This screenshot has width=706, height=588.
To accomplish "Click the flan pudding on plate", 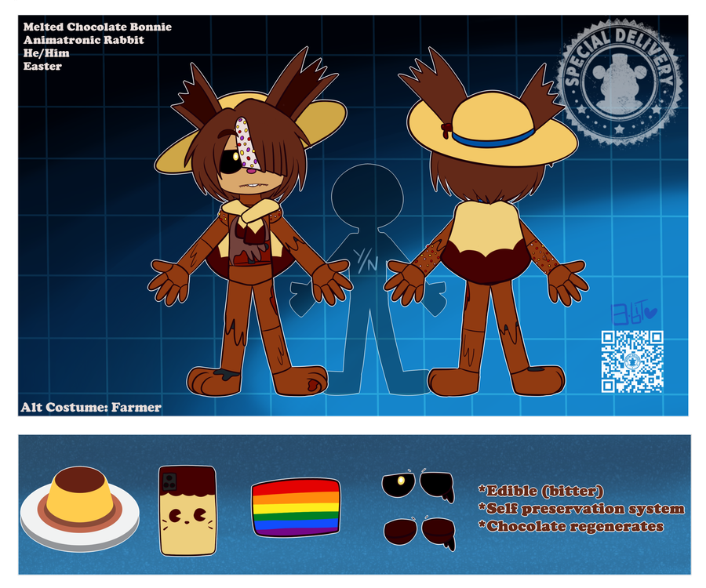I will (x=80, y=508).
